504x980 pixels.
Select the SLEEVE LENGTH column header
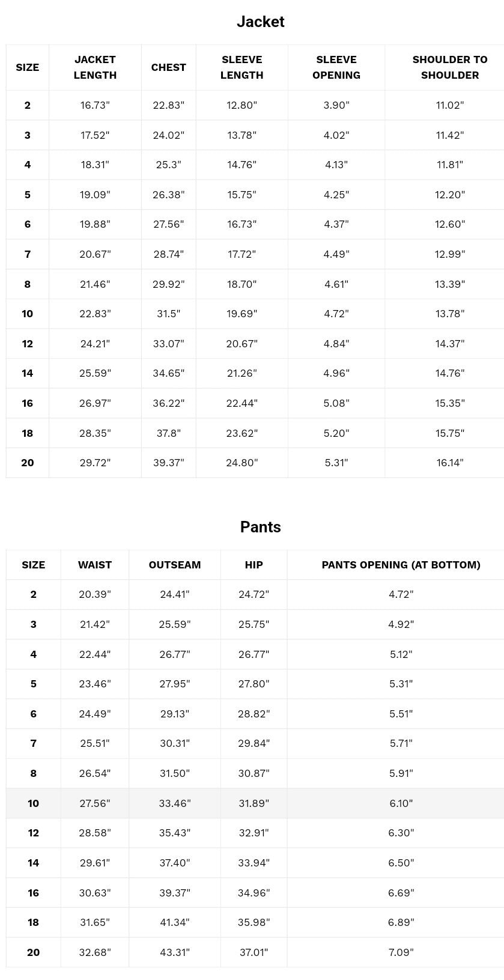241,67
